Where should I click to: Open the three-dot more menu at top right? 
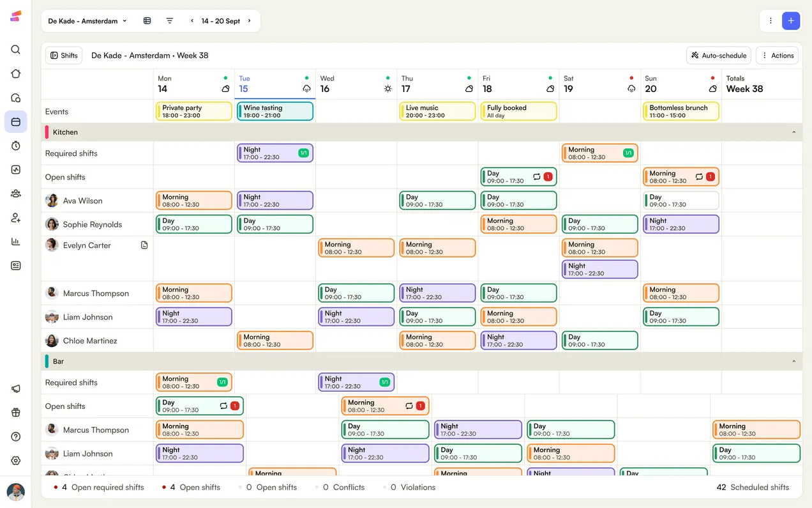(771, 21)
